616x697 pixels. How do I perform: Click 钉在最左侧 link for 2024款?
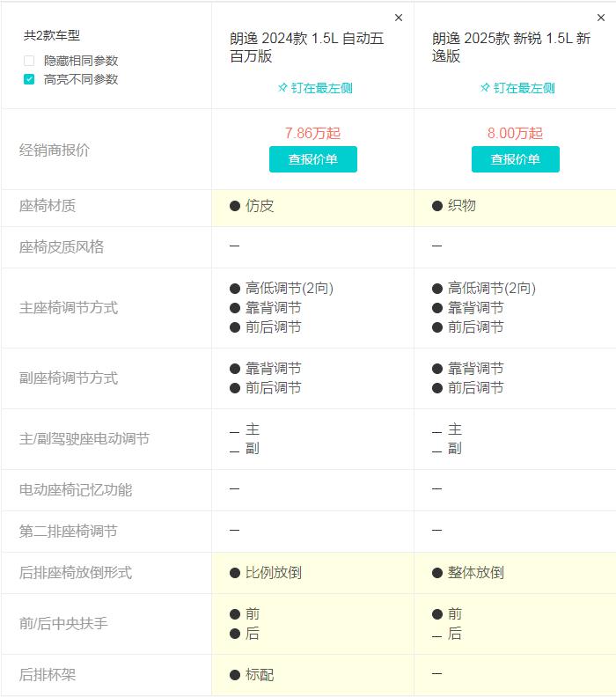click(x=321, y=88)
